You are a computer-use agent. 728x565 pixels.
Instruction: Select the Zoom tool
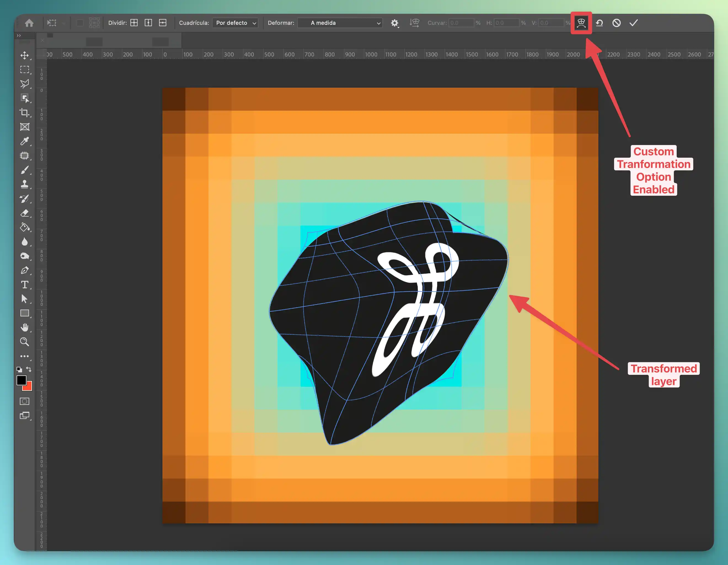[x=25, y=342]
